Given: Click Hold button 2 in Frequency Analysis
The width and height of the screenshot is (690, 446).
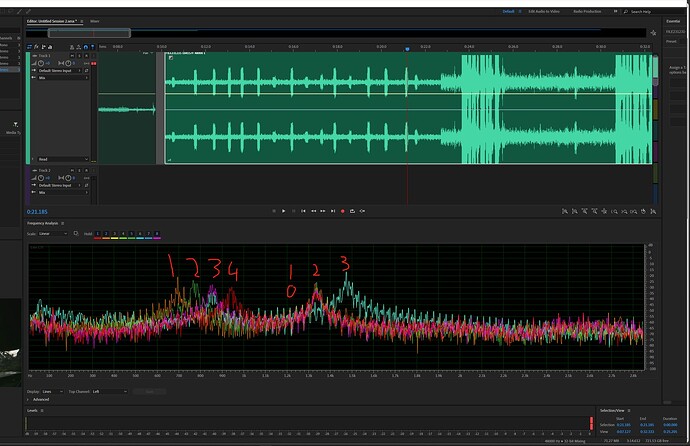Looking at the screenshot, I should click(106, 234).
